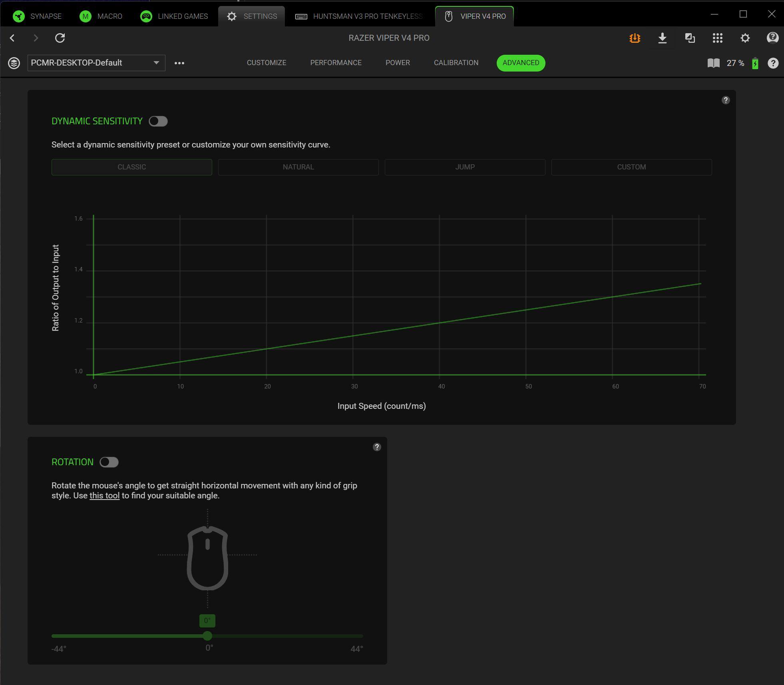
Task: Open the Synapse home tab
Action: click(37, 16)
